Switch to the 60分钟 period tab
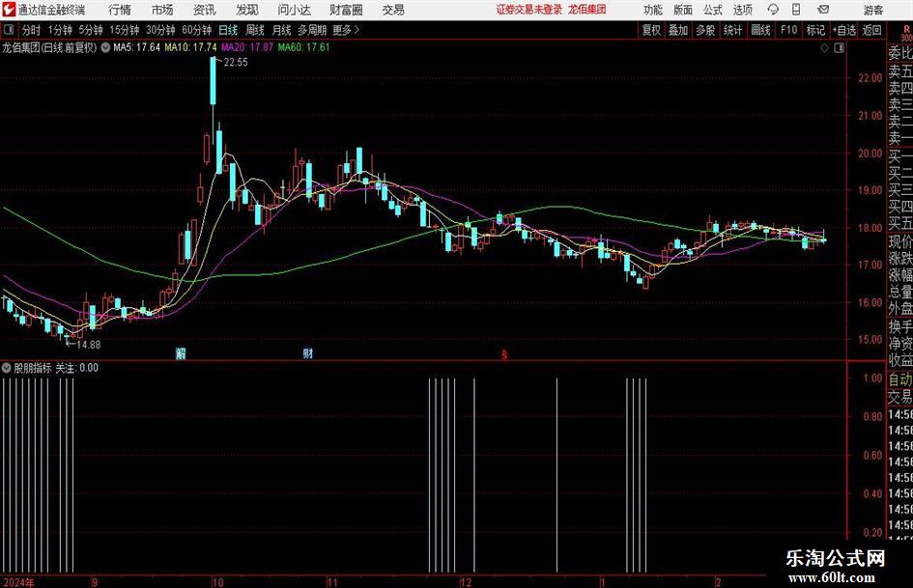Screen dimensions: 913x588 point(197,30)
